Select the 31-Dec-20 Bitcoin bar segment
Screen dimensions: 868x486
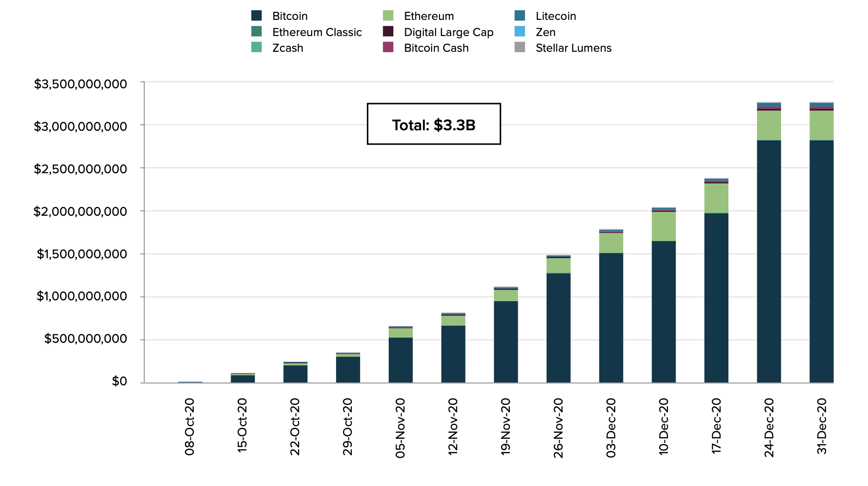pos(821,261)
